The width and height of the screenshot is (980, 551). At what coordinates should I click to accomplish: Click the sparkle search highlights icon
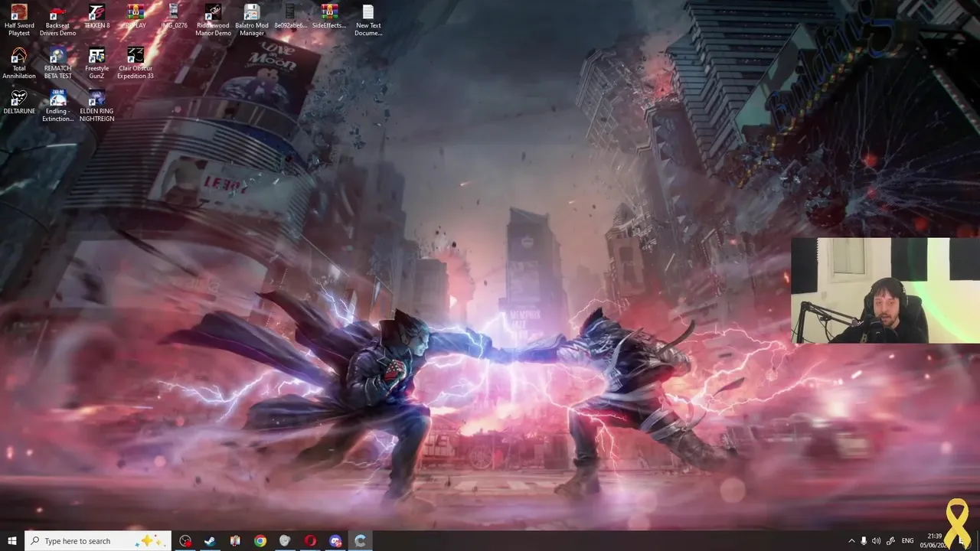coord(150,541)
